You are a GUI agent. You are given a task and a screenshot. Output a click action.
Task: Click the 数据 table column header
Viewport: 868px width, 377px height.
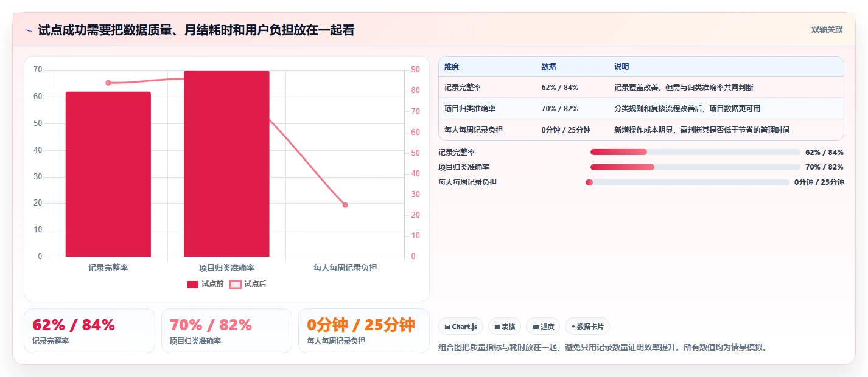548,67
